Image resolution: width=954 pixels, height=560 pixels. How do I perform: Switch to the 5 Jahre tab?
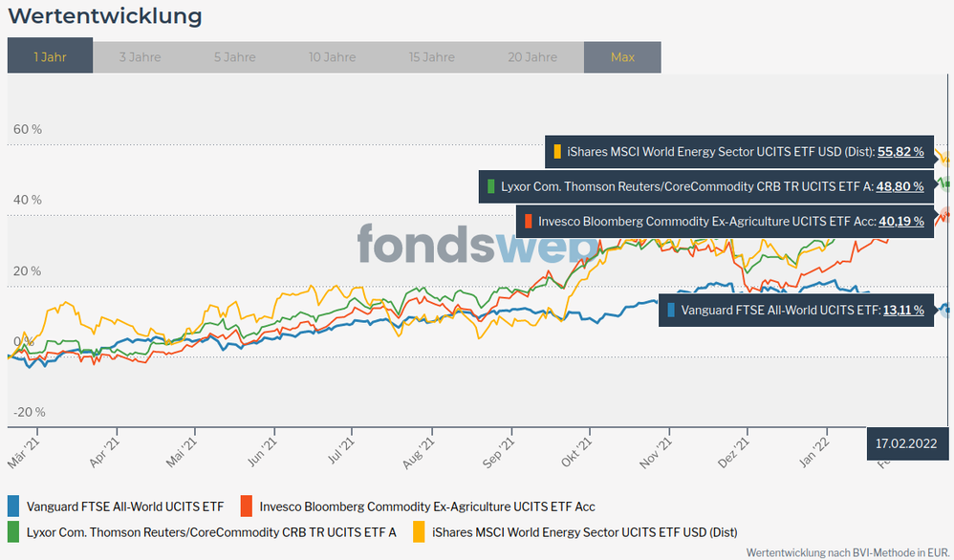tap(234, 56)
